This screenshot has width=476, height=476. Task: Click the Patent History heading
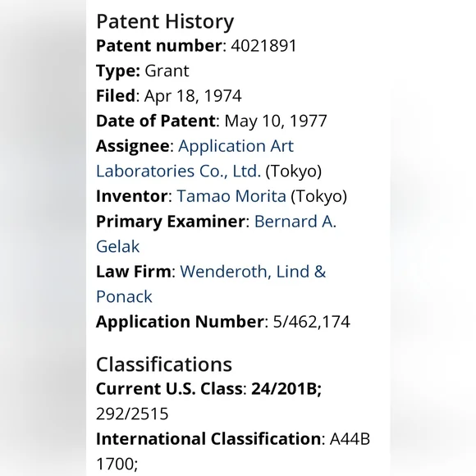(x=165, y=21)
